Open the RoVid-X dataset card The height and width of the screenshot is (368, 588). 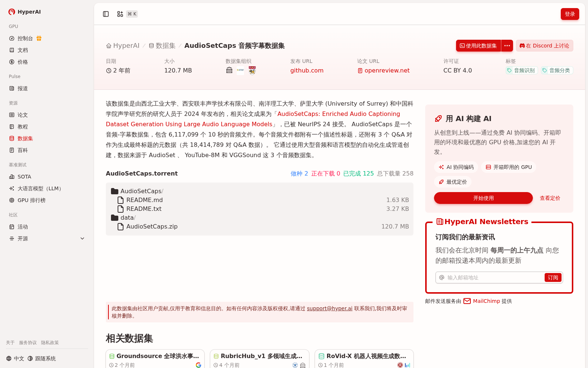click(364, 359)
